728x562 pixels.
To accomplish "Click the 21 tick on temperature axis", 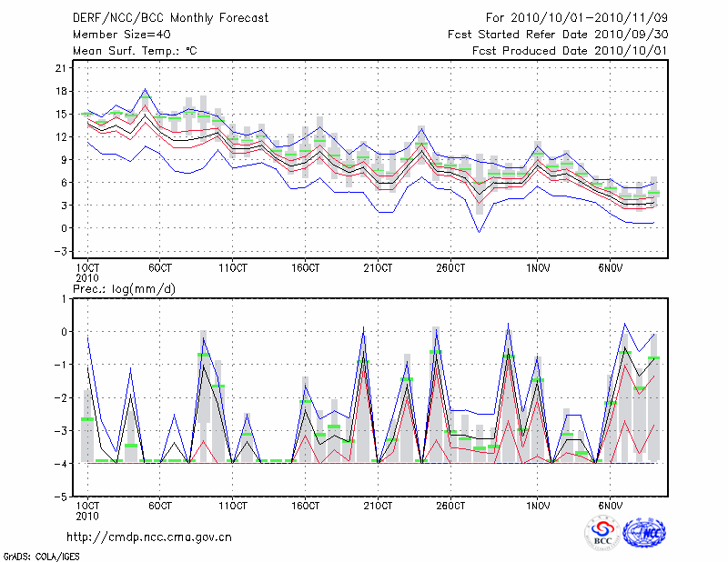I will tap(60, 68).
